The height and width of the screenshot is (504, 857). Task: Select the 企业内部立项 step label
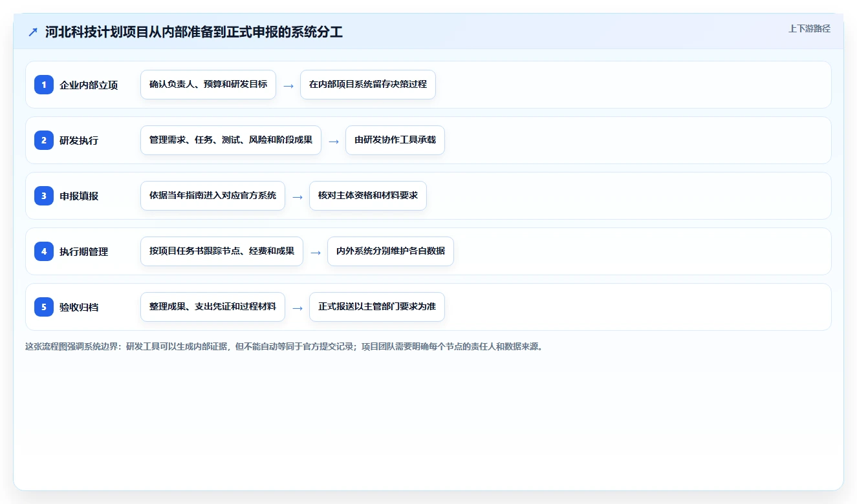pyautogui.click(x=89, y=85)
